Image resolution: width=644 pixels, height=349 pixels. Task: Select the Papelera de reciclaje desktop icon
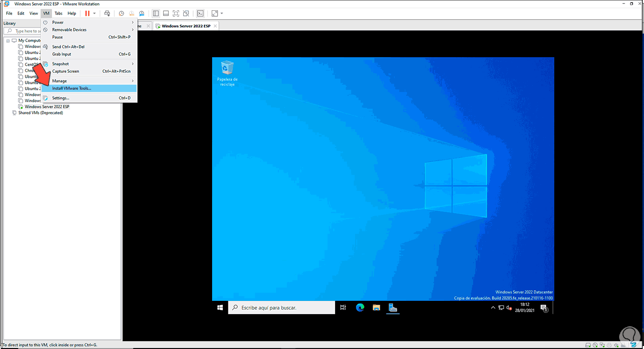tap(227, 73)
